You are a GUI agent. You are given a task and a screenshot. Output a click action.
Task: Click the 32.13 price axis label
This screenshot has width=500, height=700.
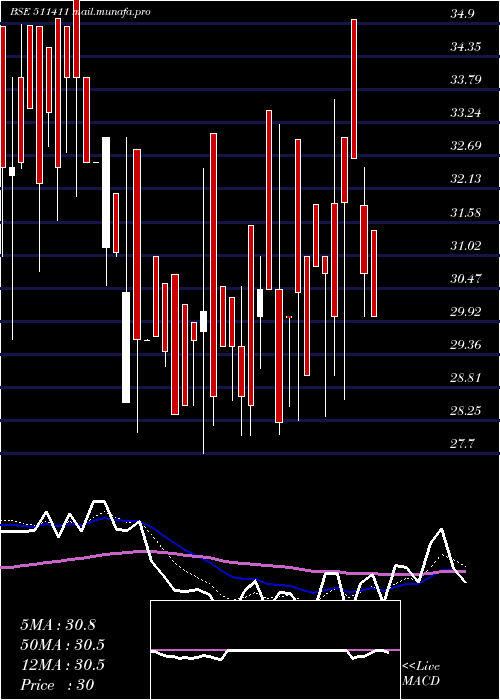466,179
